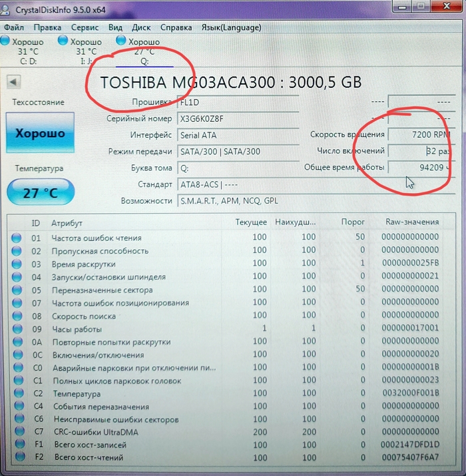Click the previous disk arrow button

14,82
